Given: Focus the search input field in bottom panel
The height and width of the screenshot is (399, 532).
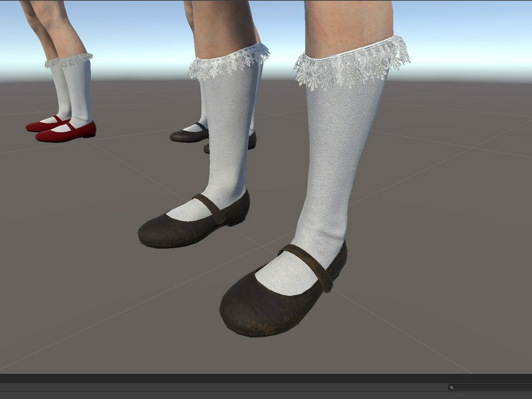Looking at the screenshot, I should click(490, 387).
